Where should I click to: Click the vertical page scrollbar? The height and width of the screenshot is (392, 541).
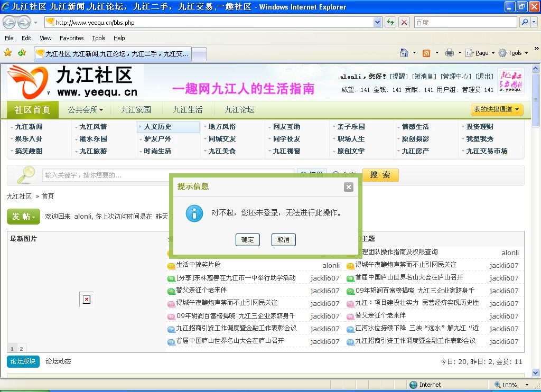click(x=536, y=211)
